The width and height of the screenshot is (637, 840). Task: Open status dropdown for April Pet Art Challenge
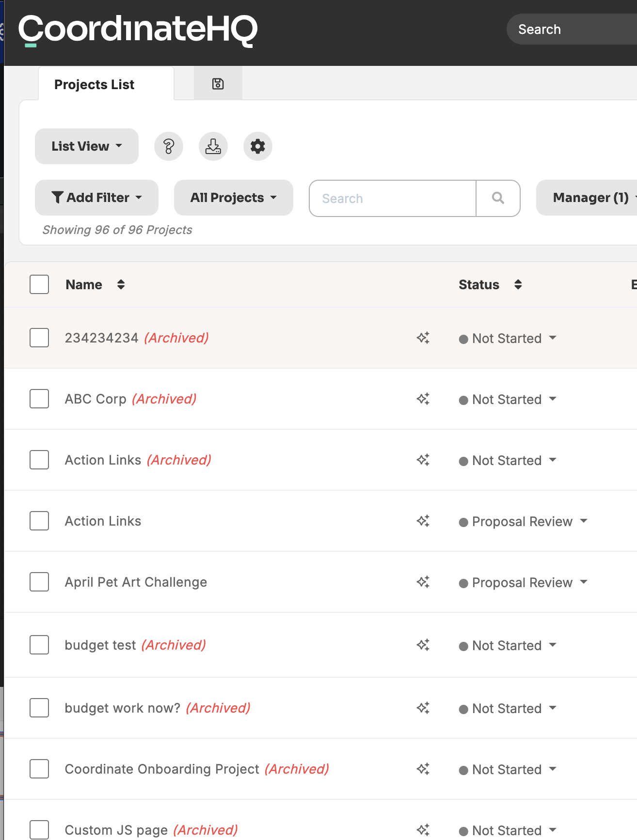523,582
